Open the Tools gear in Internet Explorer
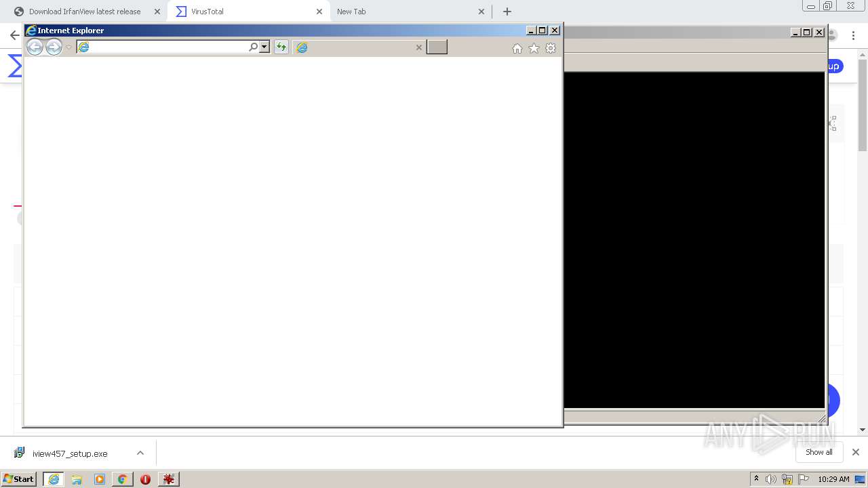 click(551, 48)
